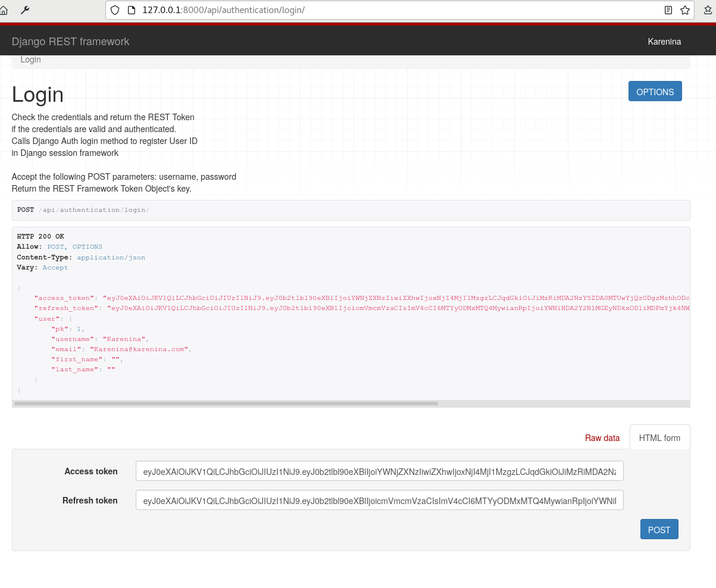
Task: Click the Refresh token label
Action: tap(90, 501)
